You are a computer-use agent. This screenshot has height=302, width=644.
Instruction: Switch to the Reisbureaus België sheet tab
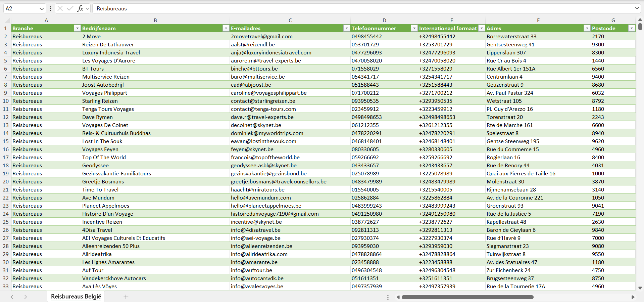tap(76, 297)
